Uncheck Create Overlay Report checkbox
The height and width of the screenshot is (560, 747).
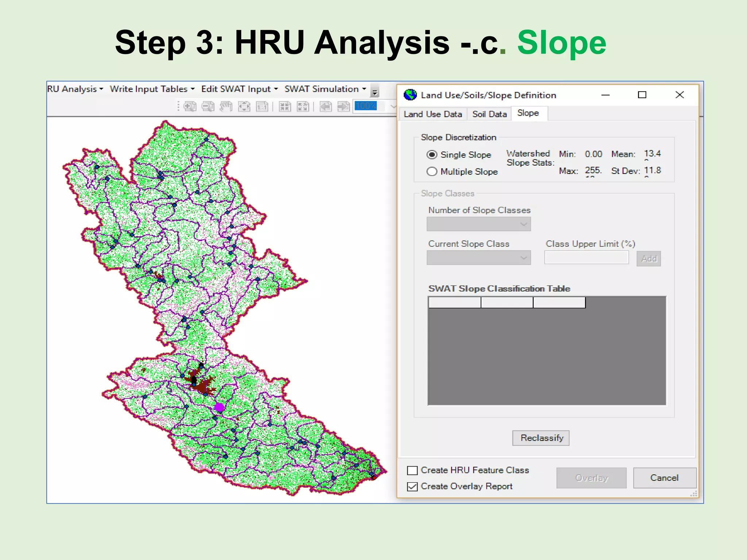point(412,486)
